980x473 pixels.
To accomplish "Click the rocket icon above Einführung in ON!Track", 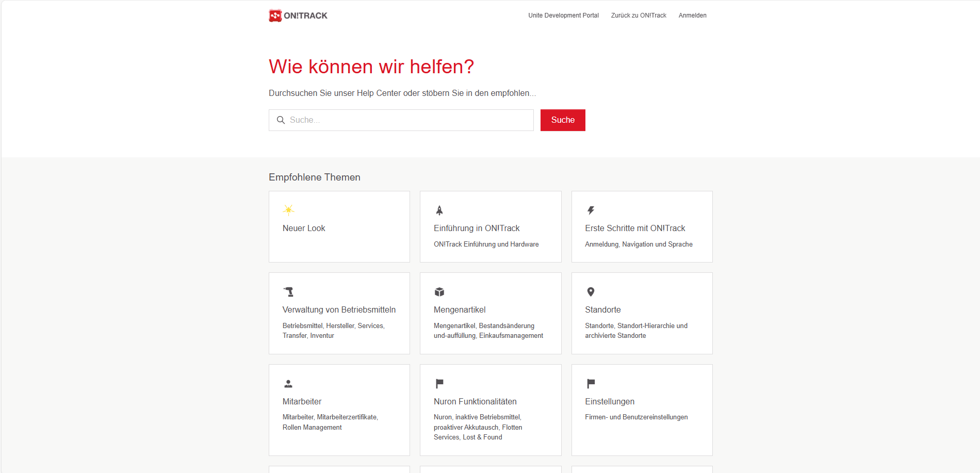I will coord(439,210).
